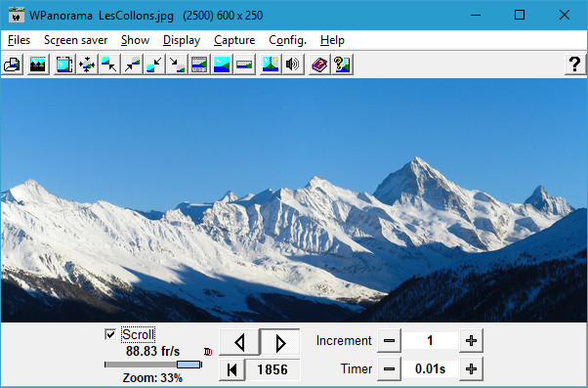Jump to panorama start button
Image resolution: width=588 pixels, height=388 pixels.
pos(231,369)
